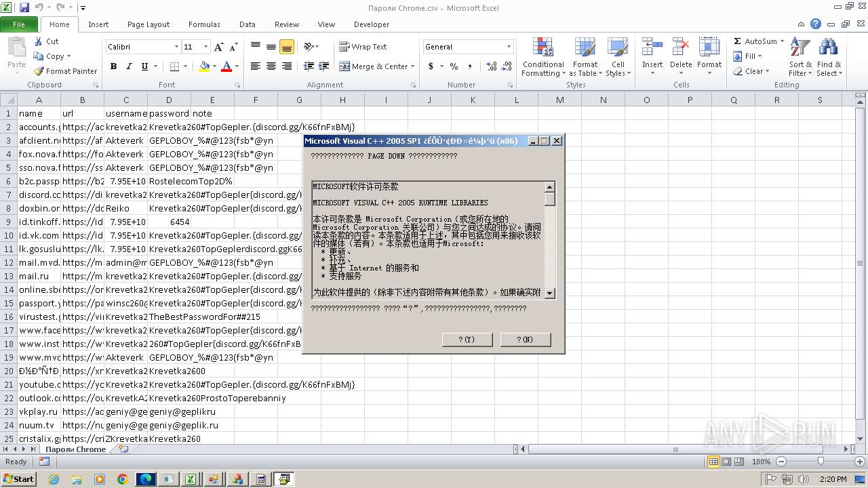Screen dimensions: 868x488
Task: Open the Clear dropdown in Editing
Action: coord(751,71)
